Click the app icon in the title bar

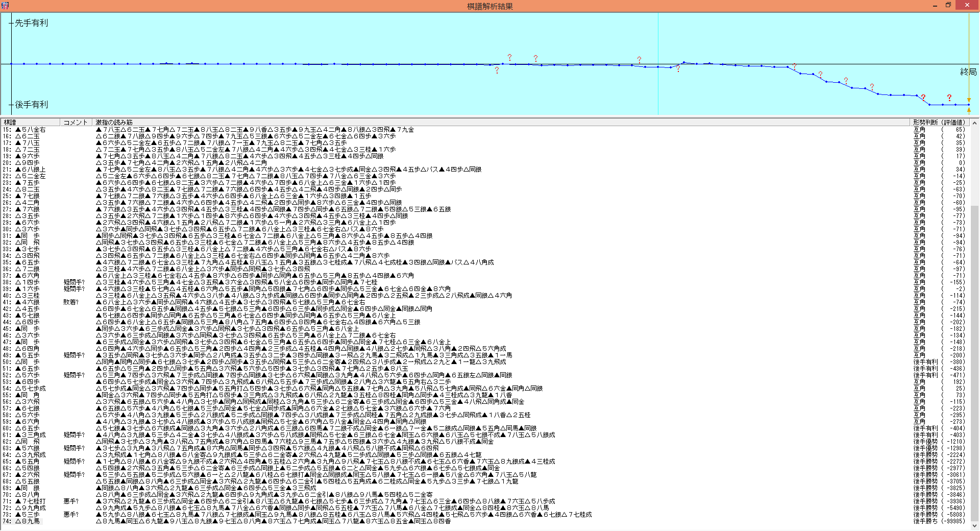click(5, 6)
